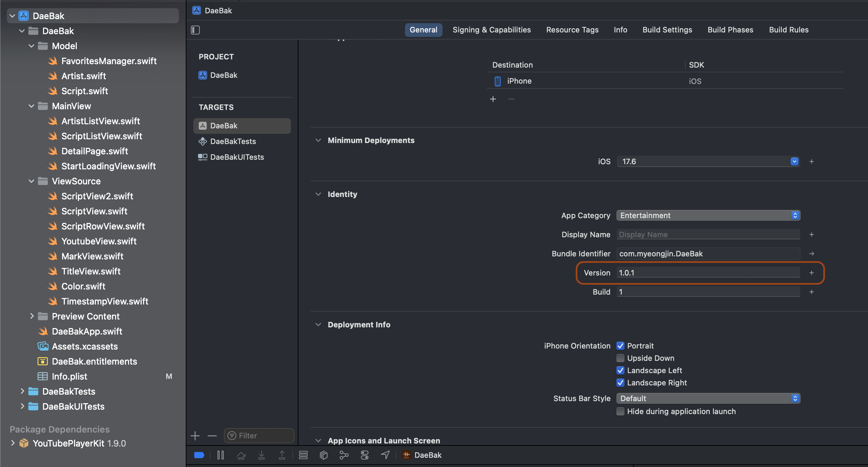
Task: Click the DaeBak app icon in debug bar
Action: [406, 455]
